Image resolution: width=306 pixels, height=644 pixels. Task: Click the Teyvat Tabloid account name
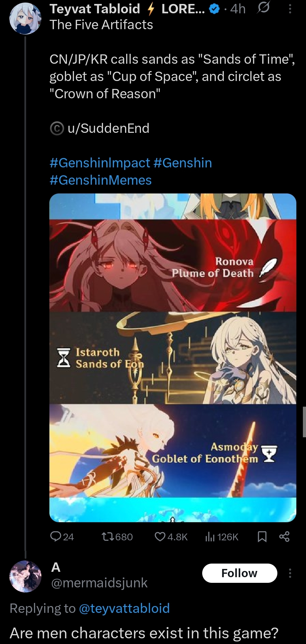(x=95, y=9)
